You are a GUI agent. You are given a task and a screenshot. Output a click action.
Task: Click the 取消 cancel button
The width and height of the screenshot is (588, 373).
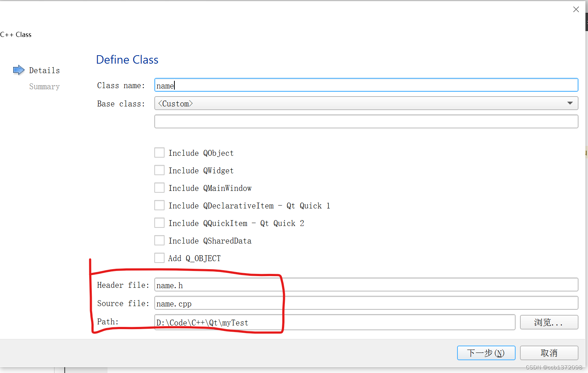[549, 353]
